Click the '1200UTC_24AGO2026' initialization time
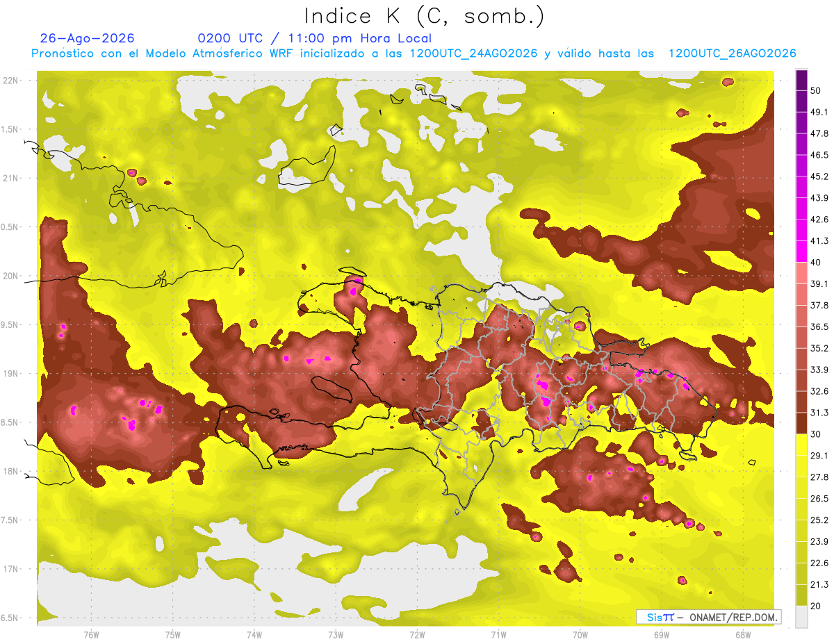This screenshot has width=834, height=644. [473, 53]
